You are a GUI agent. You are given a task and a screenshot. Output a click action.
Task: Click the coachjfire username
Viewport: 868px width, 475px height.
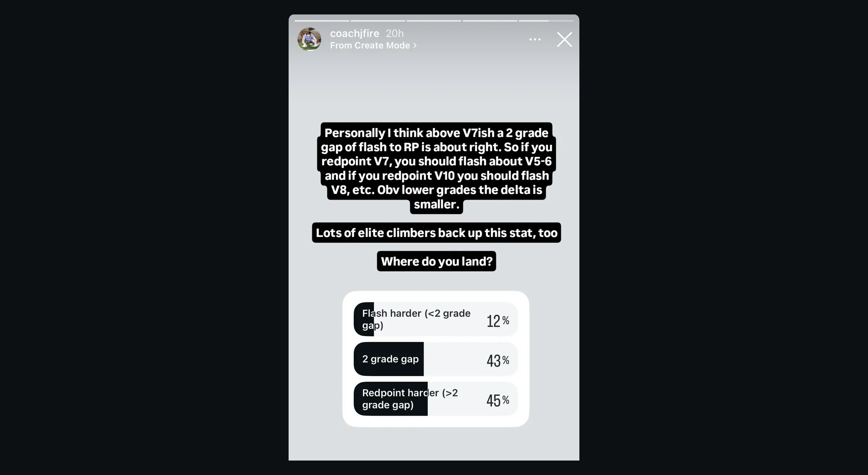pos(354,33)
